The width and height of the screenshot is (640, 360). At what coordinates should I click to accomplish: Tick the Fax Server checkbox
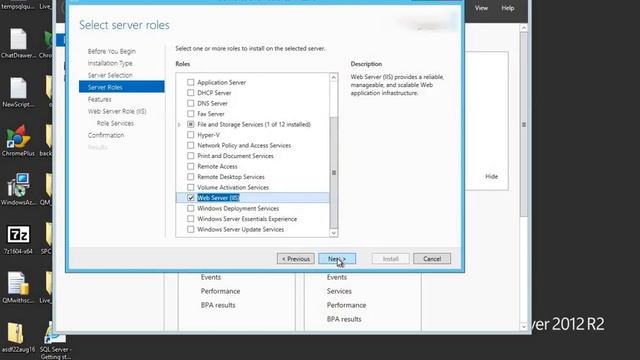pos(191,114)
